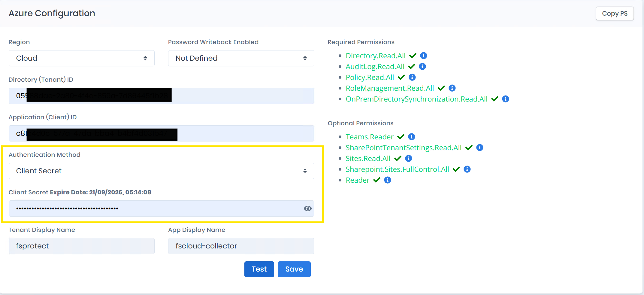Focus the Application (Client) ID field
644x295 pixels.
click(161, 133)
